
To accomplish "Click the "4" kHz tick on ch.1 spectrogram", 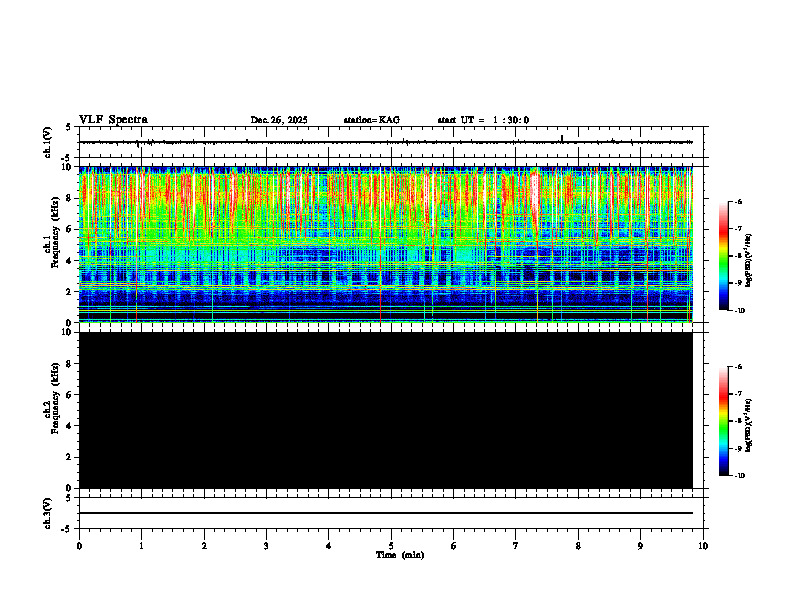I will [70, 261].
